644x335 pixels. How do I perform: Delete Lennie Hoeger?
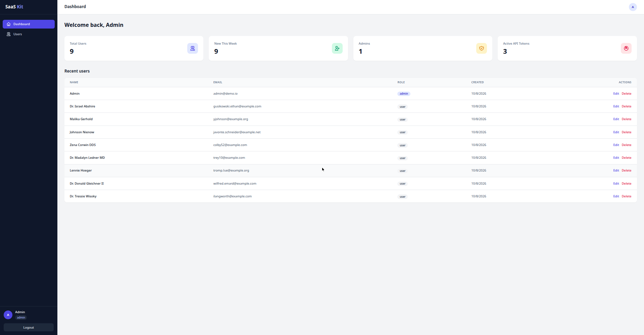(627, 171)
